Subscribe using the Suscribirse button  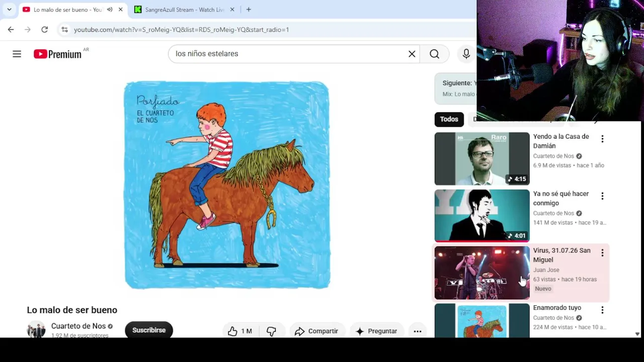pos(149,330)
